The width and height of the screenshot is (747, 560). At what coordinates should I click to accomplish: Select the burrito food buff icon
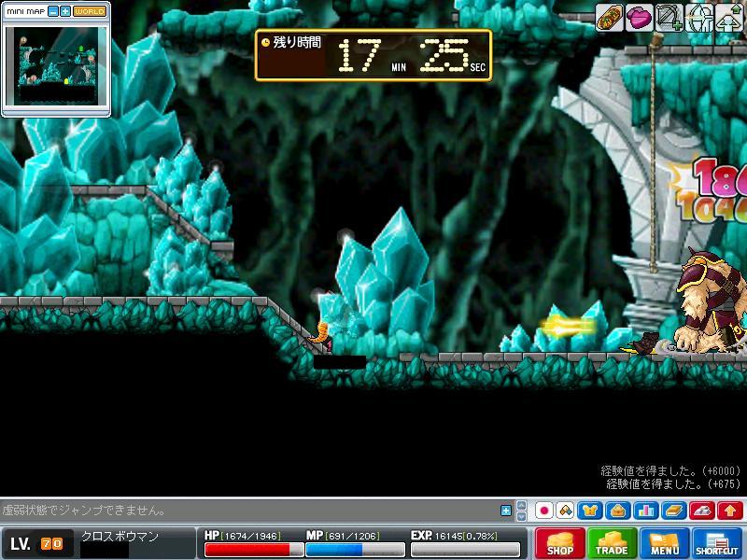click(x=610, y=19)
